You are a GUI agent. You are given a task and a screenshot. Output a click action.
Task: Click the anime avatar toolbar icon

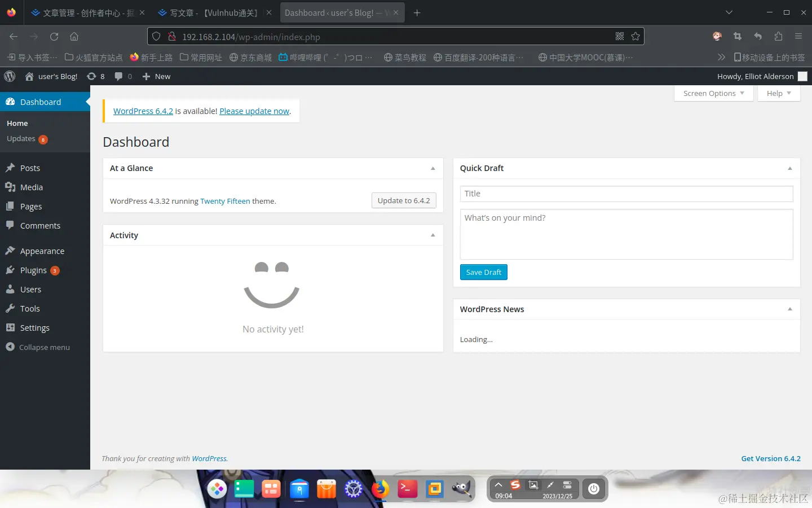tap(717, 37)
